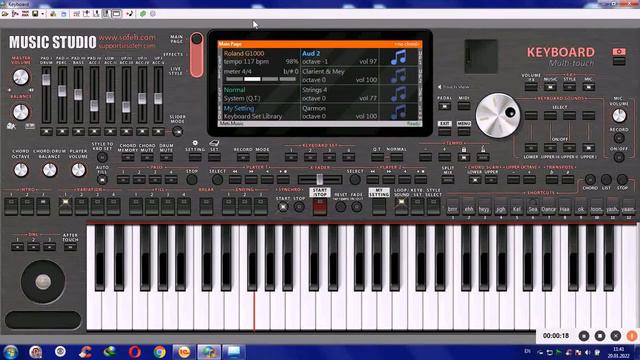
Task: Click the save disk toolbar icon
Action: pyautogui.click(x=36, y=14)
